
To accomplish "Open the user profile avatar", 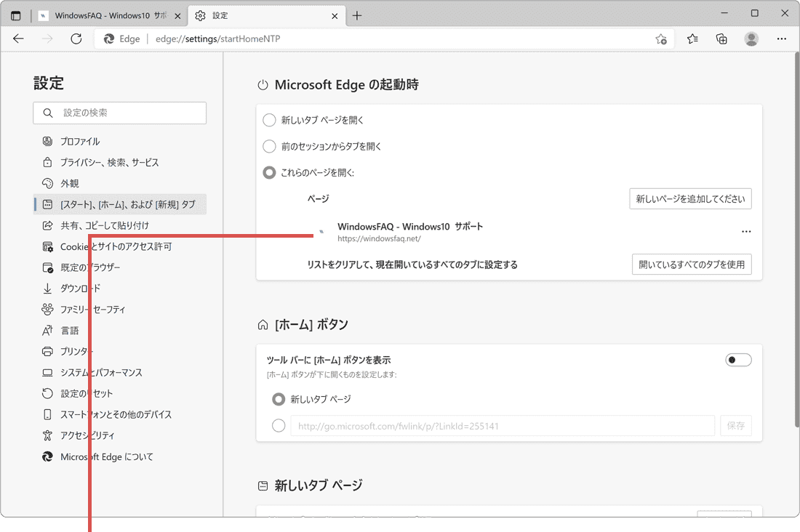I will pyautogui.click(x=751, y=39).
